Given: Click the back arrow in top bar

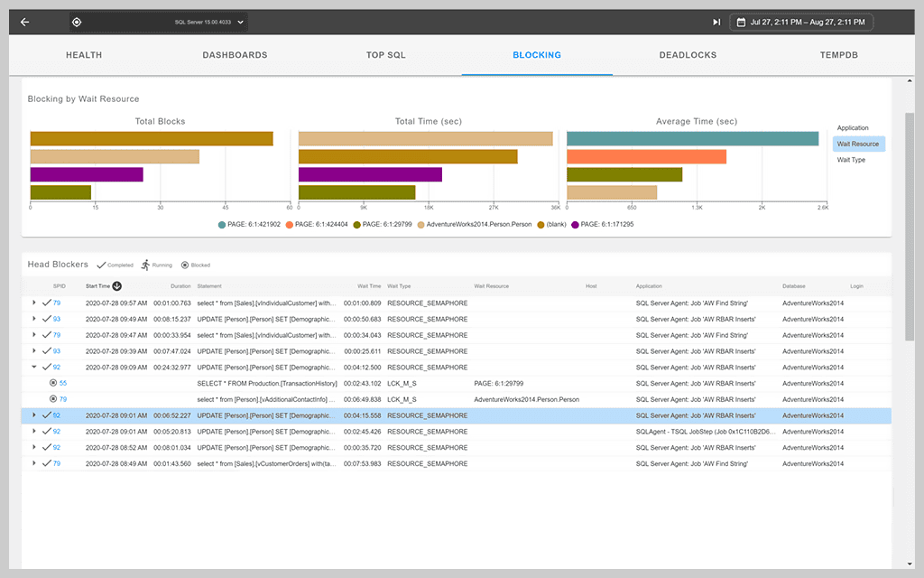Looking at the screenshot, I should [x=23, y=22].
